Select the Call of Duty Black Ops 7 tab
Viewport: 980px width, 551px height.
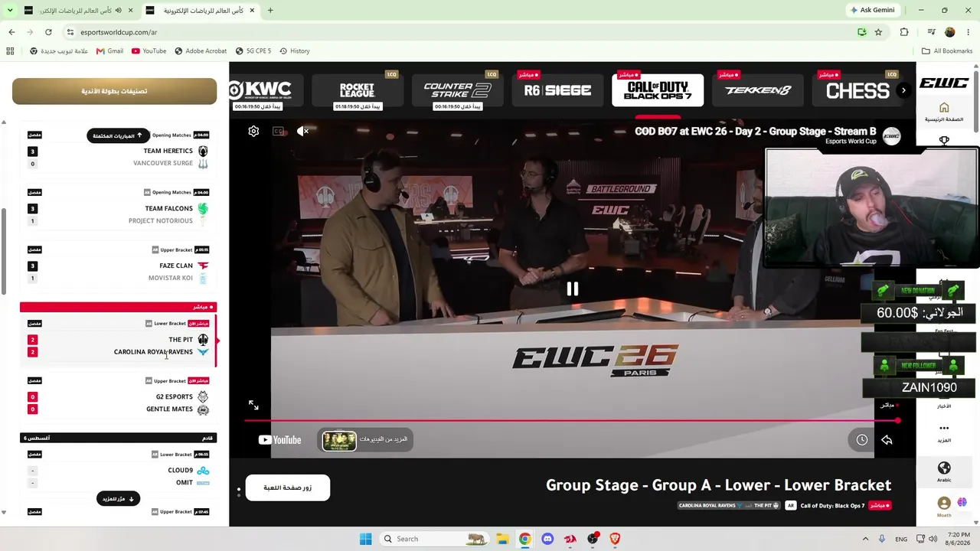[x=658, y=90]
